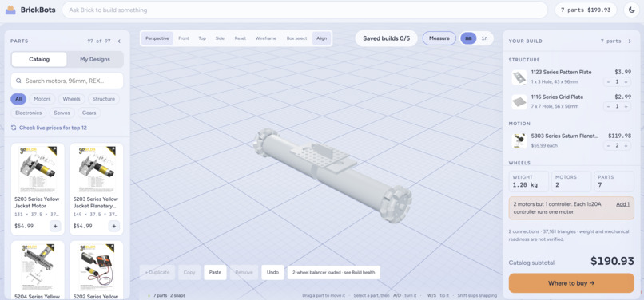This screenshot has width=644, height=300.
Task: Switch to the My Designs tab
Action: click(x=95, y=59)
